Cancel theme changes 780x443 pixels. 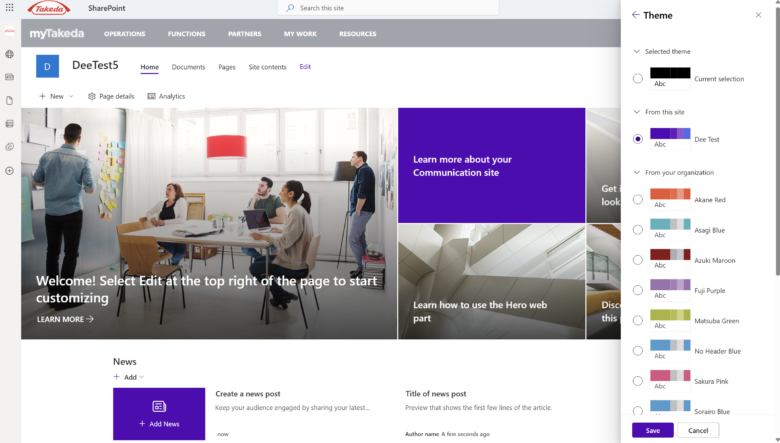pos(698,430)
